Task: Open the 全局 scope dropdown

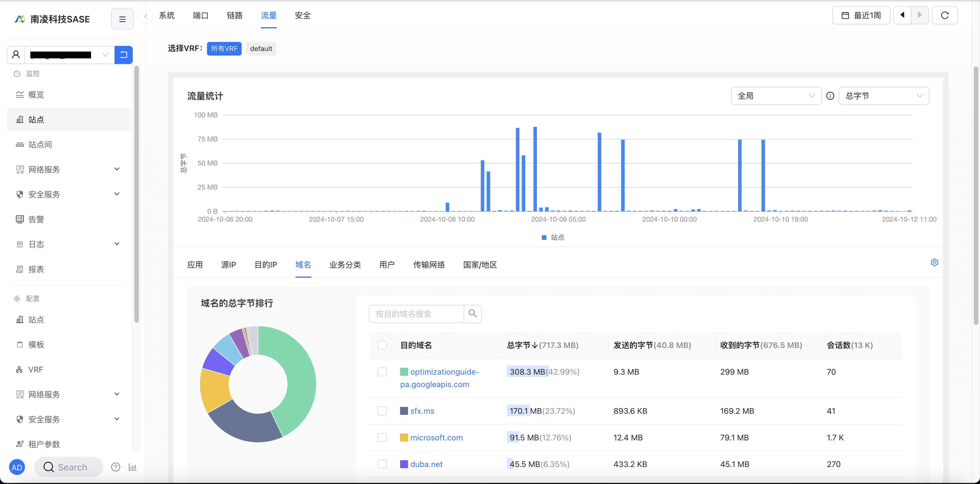Action: coord(776,96)
